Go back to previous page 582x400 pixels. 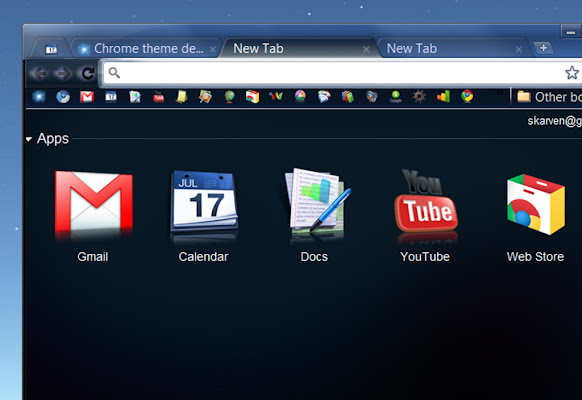[39, 73]
